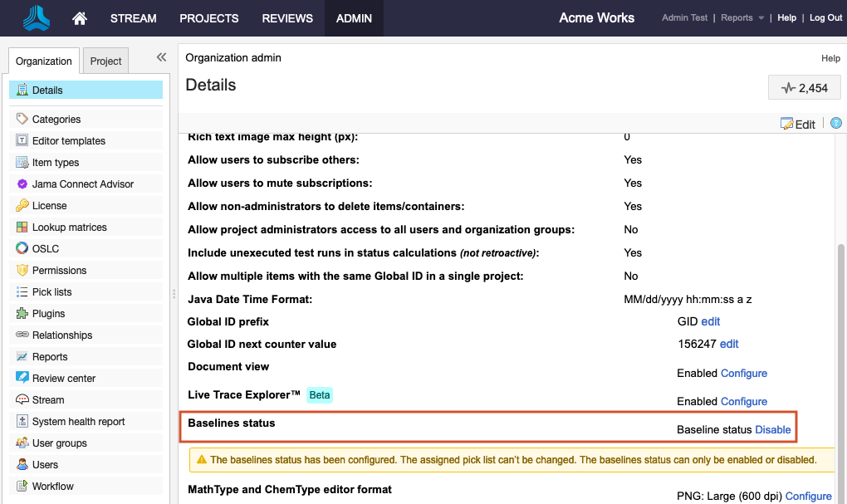Click the Workflow icon
The width and height of the screenshot is (847, 504).
pyautogui.click(x=22, y=487)
